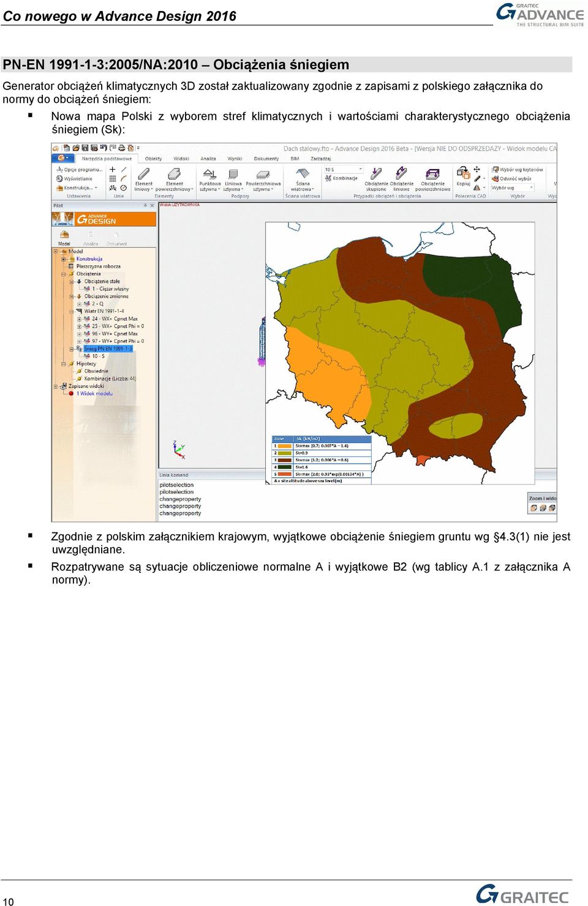Click the save icon in quick access toolbar
Image resolution: width=588 pixels, height=906 pixels.
(x=85, y=148)
